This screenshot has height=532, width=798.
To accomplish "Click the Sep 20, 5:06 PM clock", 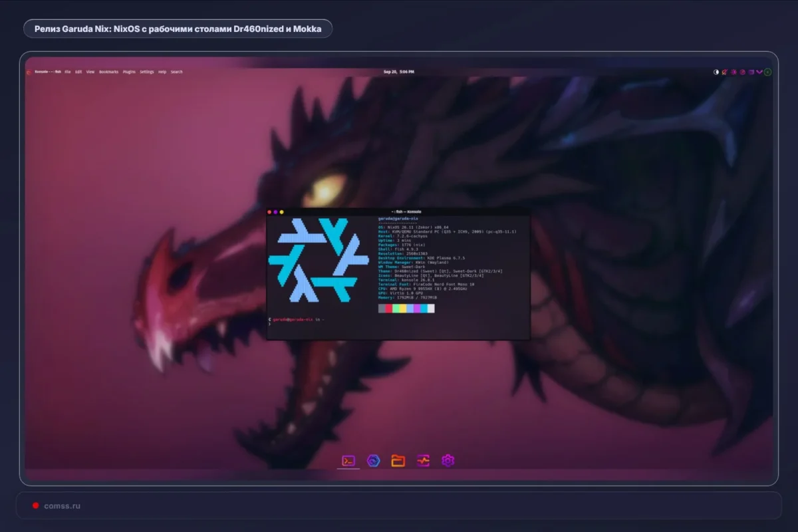I will click(x=399, y=72).
